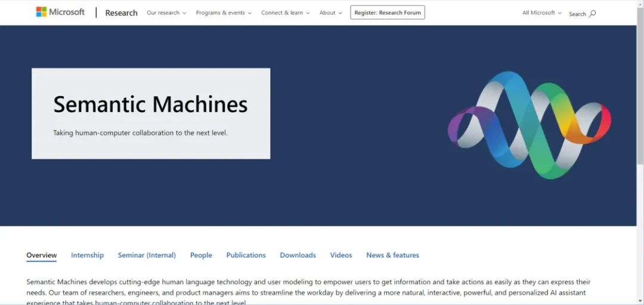Image resolution: width=644 pixels, height=305 pixels.
Task: Click the Semantic Machines heading
Action: point(150,104)
